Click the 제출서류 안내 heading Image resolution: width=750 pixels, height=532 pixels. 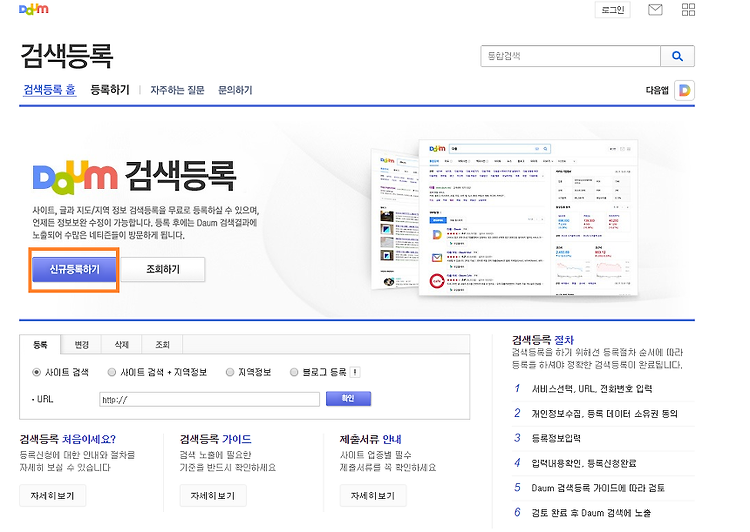point(371,439)
